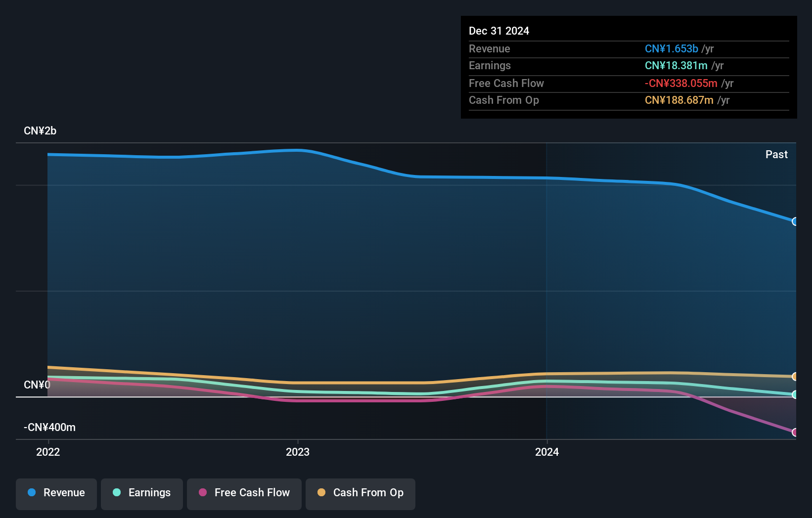The image size is (812, 518).
Task: Select the 2022 axis label
Action: click(x=48, y=452)
